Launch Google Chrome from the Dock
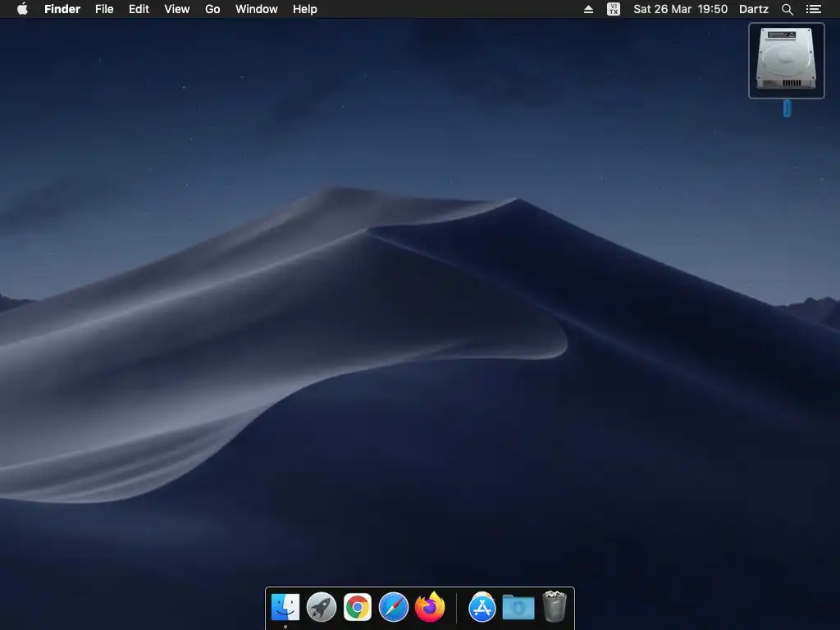840x630 pixels. coord(358,608)
